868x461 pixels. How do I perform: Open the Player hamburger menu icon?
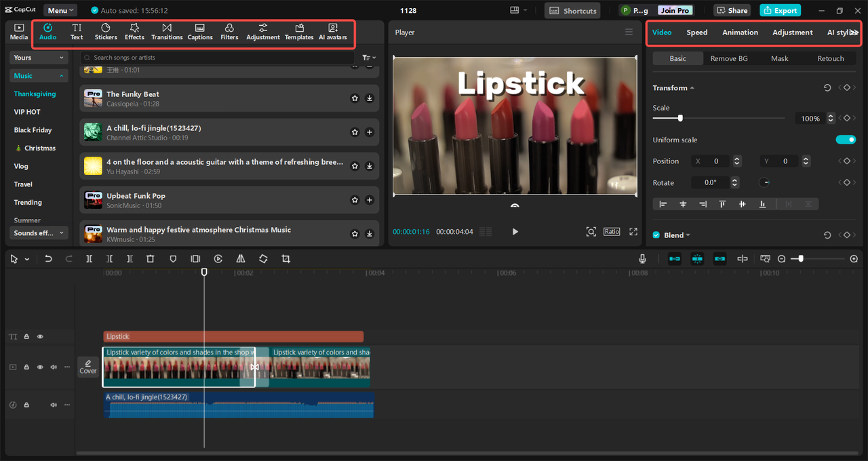pos(629,33)
